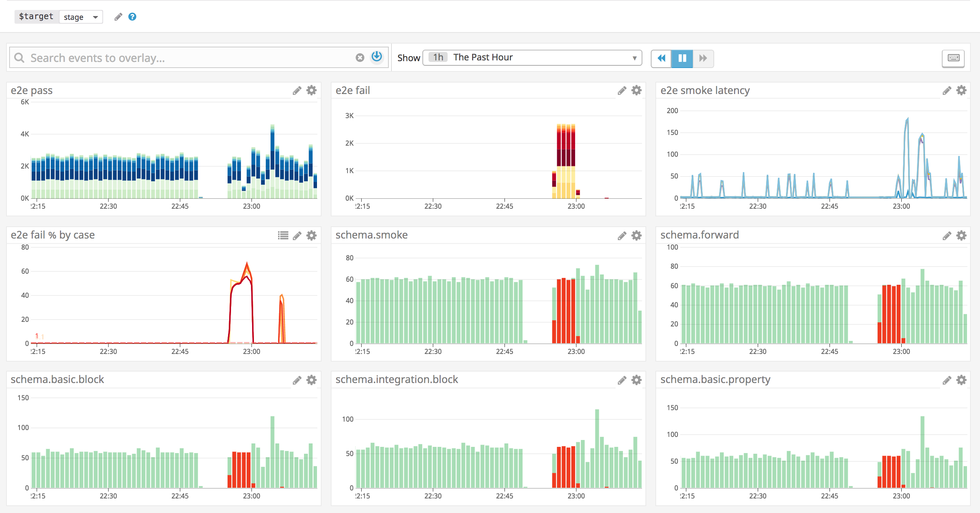The image size is (980, 513).
Task: Open settings gear on e2e fail graph
Action: tap(636, 91)
